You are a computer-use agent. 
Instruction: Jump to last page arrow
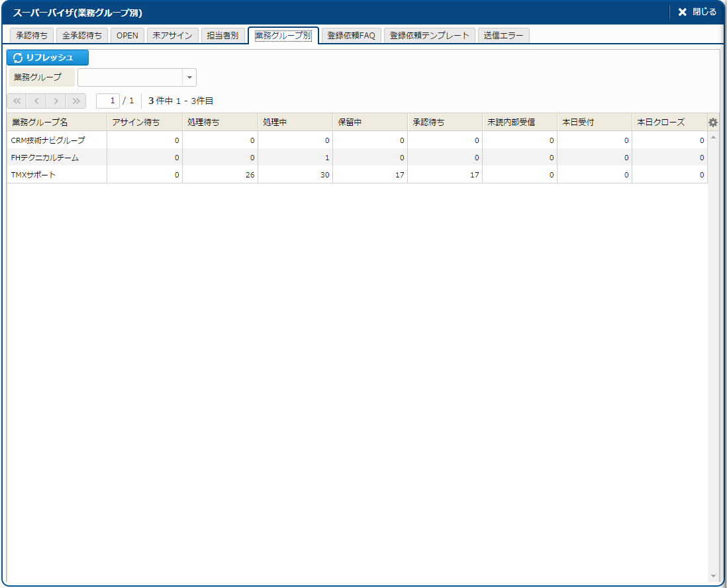(76, 101)
